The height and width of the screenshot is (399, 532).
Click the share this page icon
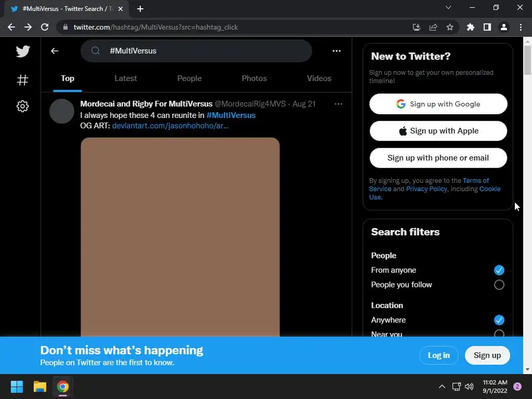pyautogui.click(x=433, y=27)
